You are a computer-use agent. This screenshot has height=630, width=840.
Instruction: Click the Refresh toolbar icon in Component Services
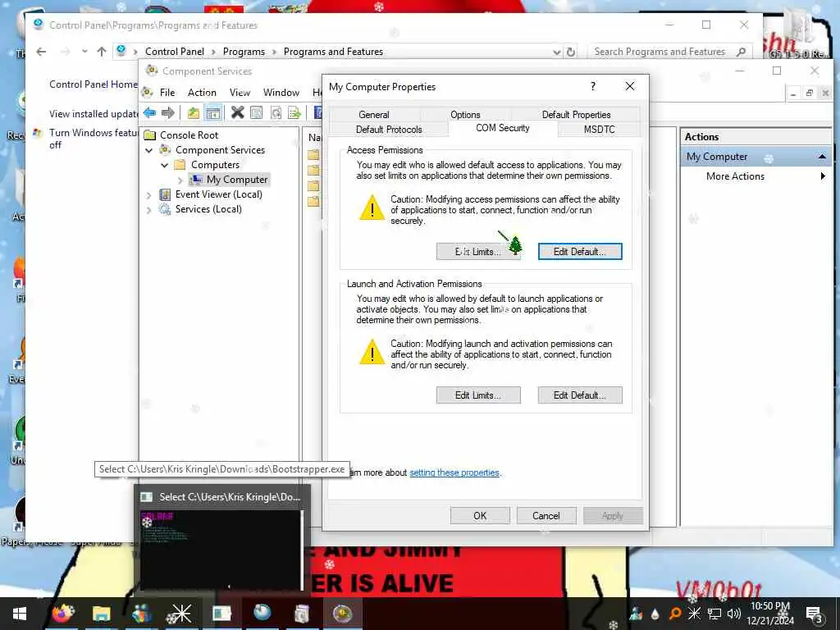coord(276,112)
